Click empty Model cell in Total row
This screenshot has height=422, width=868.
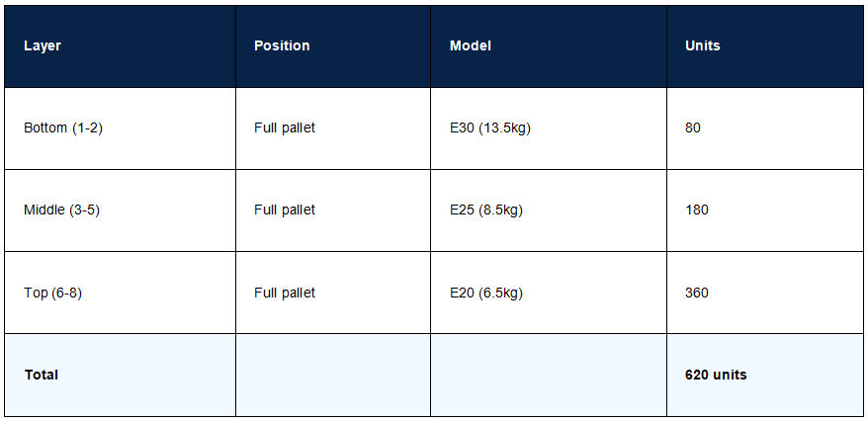(549, 375)
